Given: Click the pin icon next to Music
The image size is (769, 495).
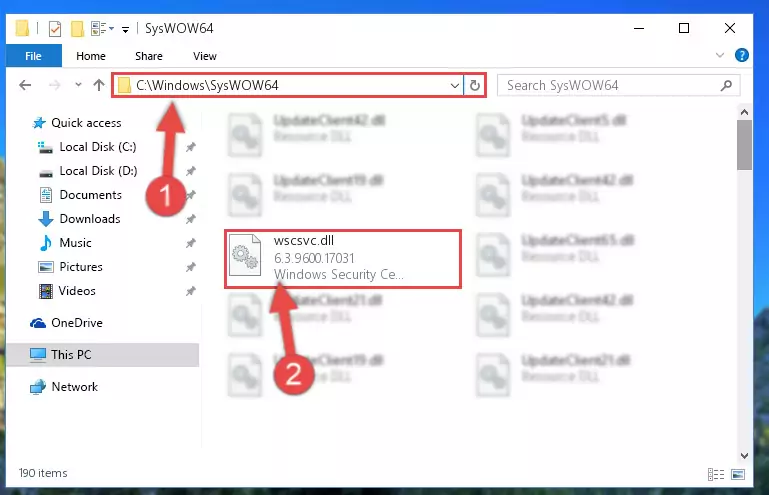Looking at the screenshot, I should click(190, 243).
